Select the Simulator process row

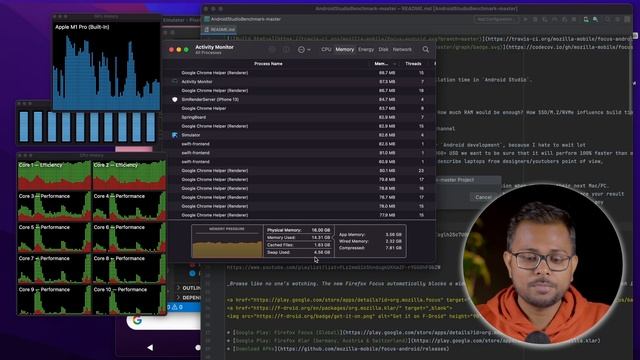(299, 135)
